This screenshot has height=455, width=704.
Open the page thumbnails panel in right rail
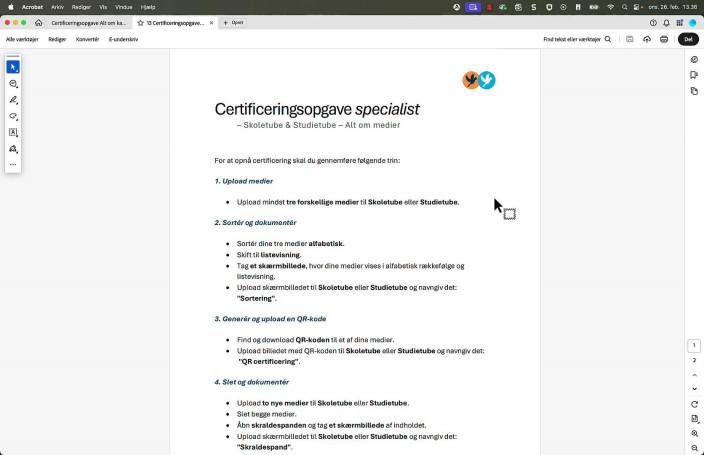[694, 91]
